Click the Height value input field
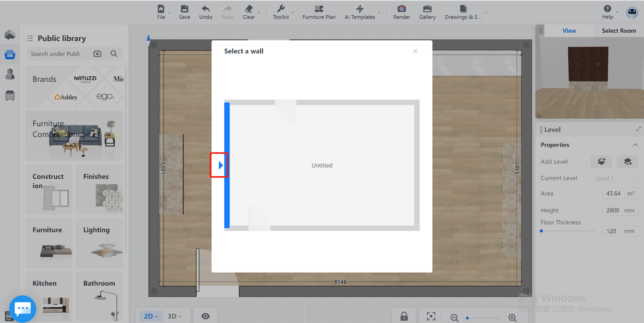Viewport: 644px width, 323px height. [613, 210]
